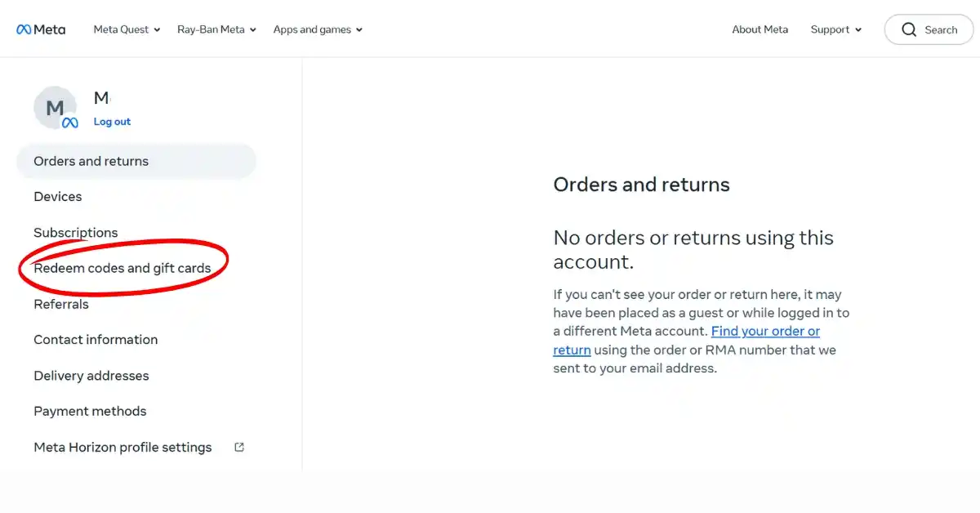Screen dimensions: 980x513
Task: Click the external link icon beside Meta Horizon profile settings
Action: (238, 446)
